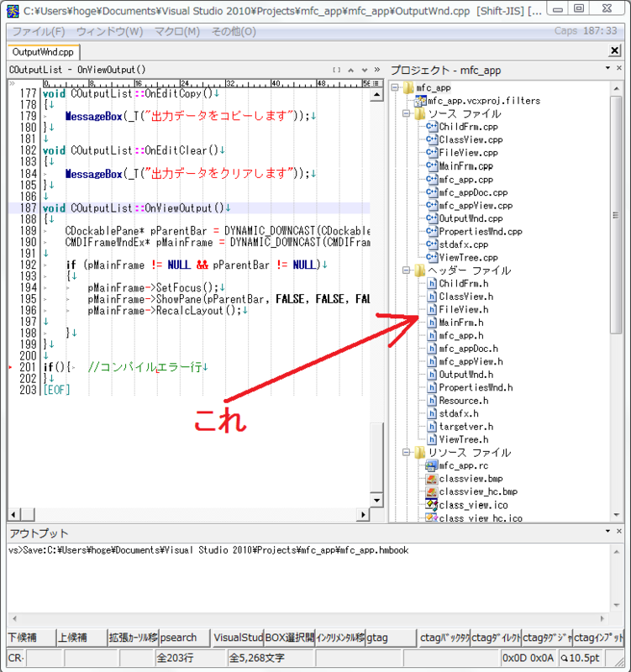Click the double chevron in the outline bar

(x=376, y=70)
